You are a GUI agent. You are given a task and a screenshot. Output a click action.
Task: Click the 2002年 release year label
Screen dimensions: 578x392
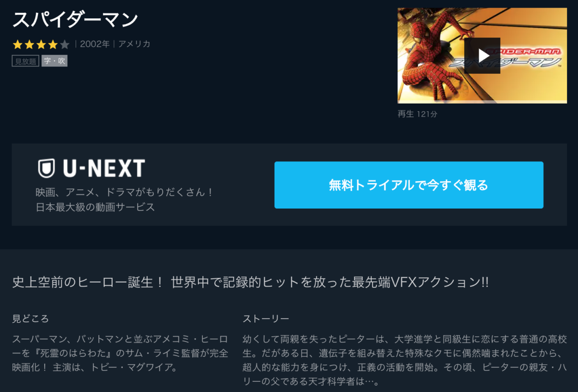[x=95, y=44]
